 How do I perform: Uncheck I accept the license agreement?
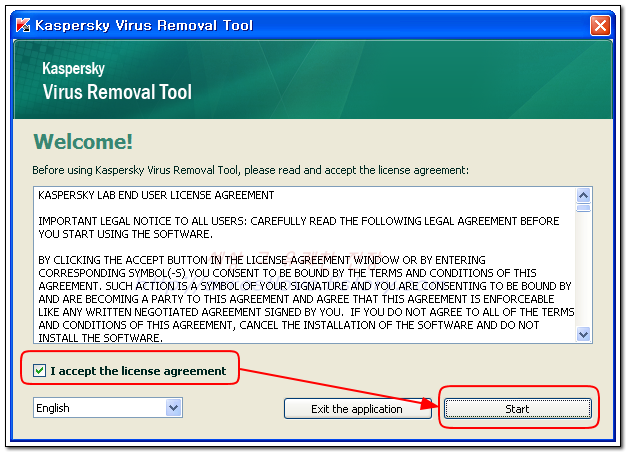tap(40, 370)
